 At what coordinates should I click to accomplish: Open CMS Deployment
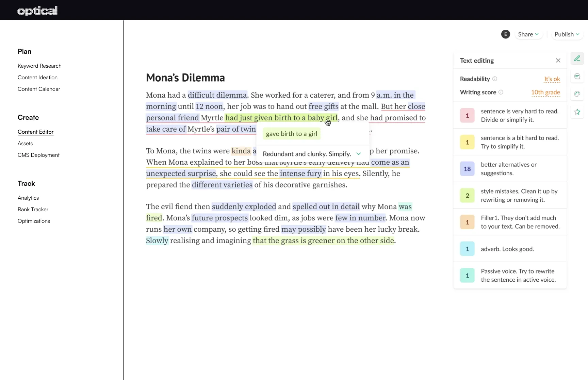click(38, 155)
